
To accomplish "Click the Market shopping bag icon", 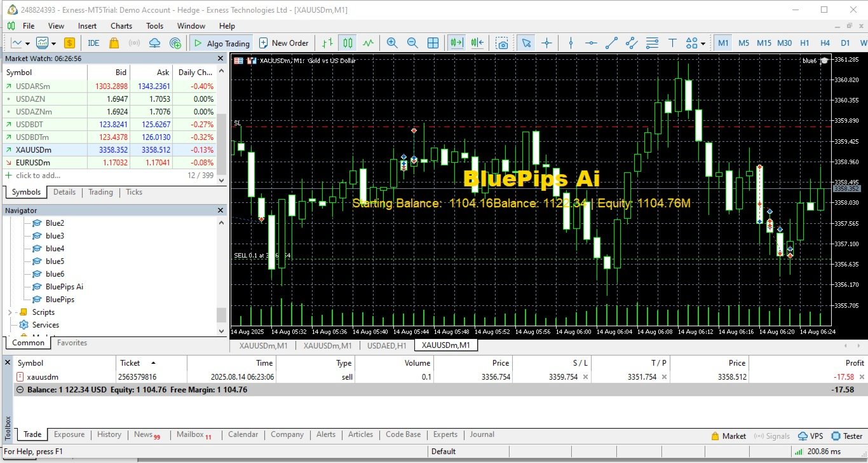I will click(114, 43).
